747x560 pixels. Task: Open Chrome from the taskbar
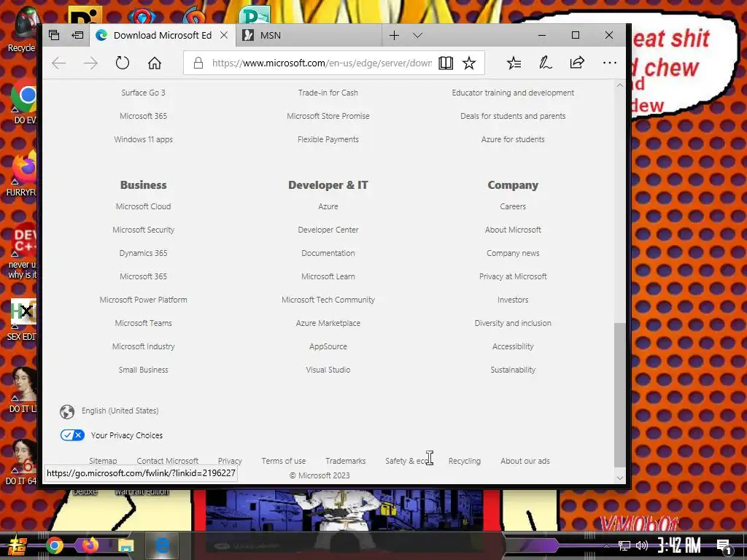click(x=54, y=545)
